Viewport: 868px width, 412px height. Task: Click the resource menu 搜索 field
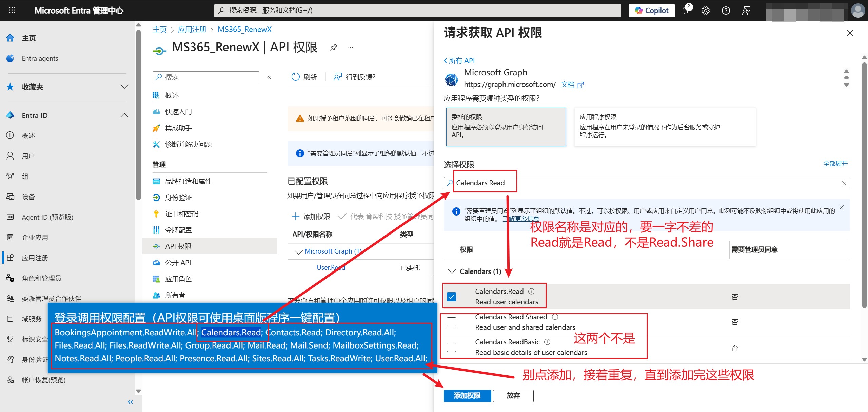(206, 77)
